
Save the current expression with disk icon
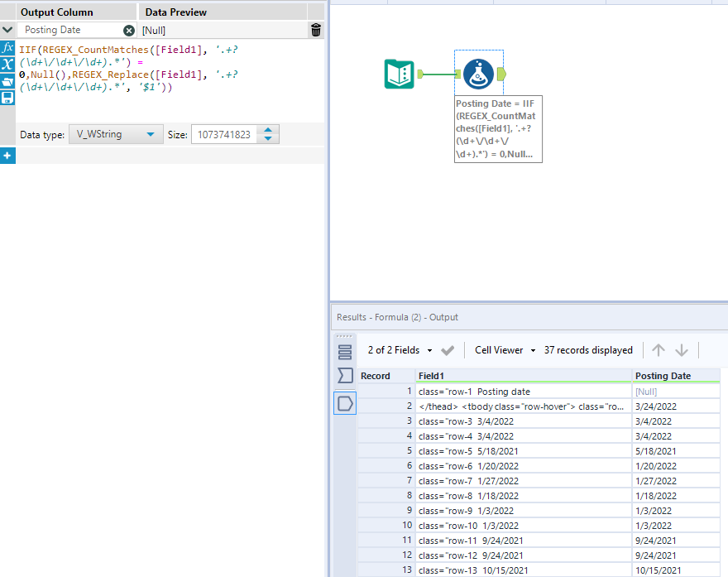coord(7,98)
